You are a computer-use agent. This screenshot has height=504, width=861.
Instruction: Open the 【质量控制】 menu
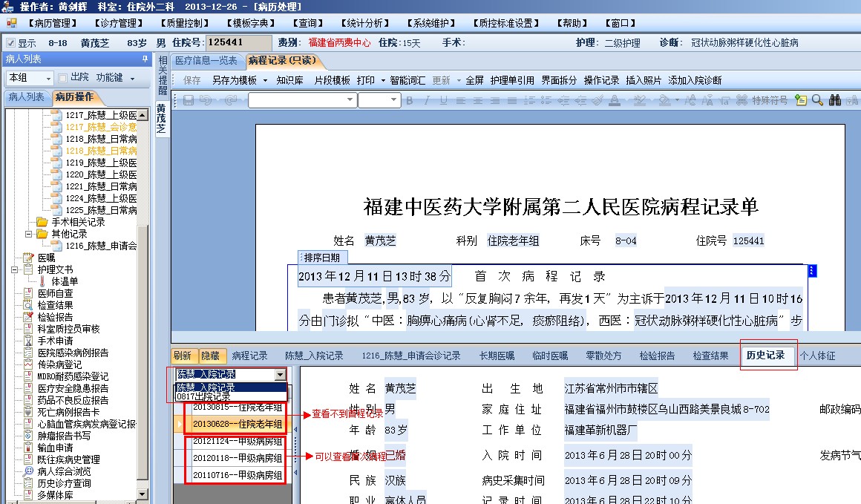tap(185, 23)
